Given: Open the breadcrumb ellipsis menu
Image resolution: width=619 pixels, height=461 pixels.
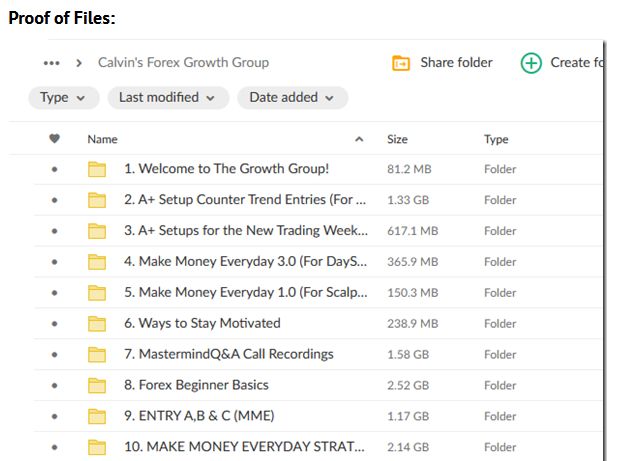Looking at the screenshot, I should coord(52,63).
